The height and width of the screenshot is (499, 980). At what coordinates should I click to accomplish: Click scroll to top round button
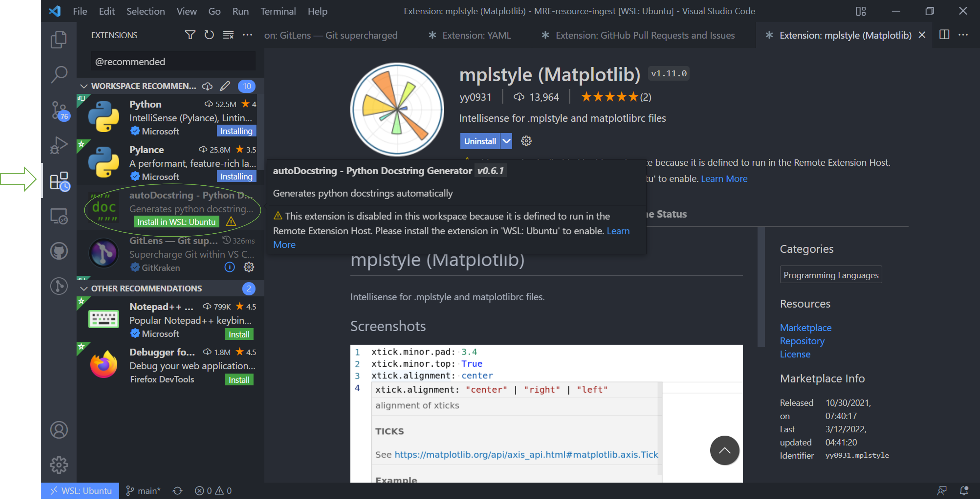click(x=724, y=450)
